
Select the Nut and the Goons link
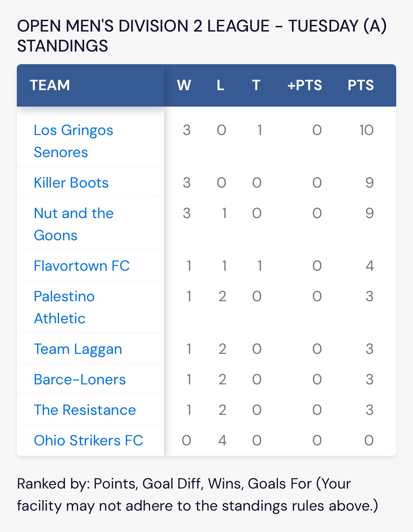point(74,224)
